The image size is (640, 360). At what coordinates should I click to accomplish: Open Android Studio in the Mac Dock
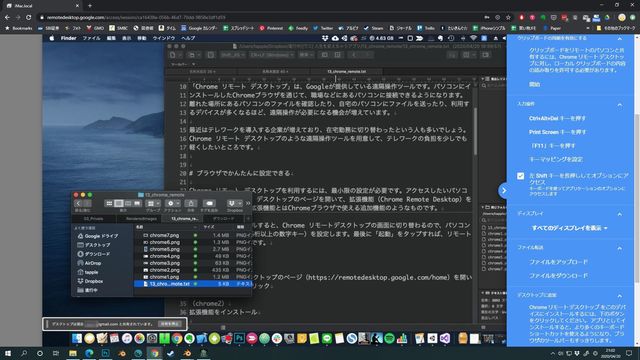(x=214, y=338)
